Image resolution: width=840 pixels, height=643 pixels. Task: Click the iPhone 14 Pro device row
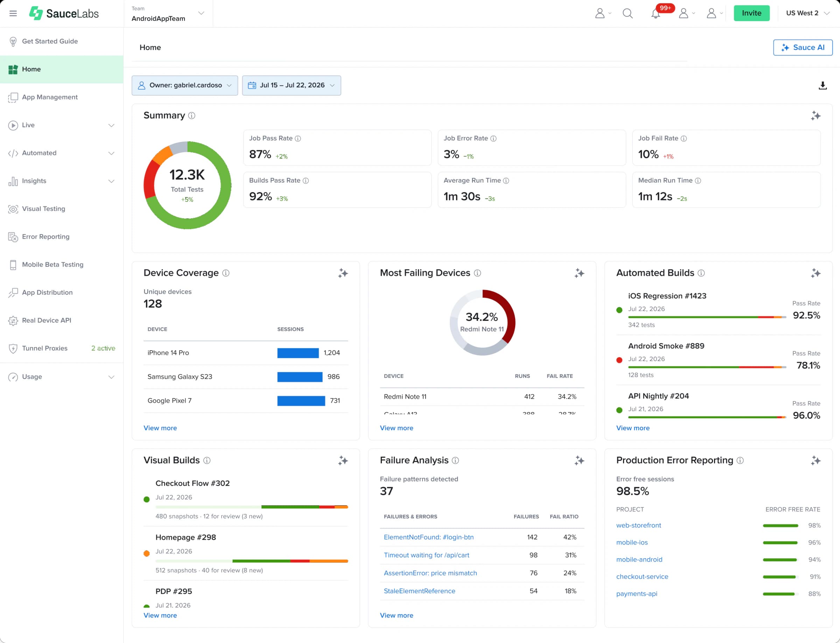click(x=246, y=353)
